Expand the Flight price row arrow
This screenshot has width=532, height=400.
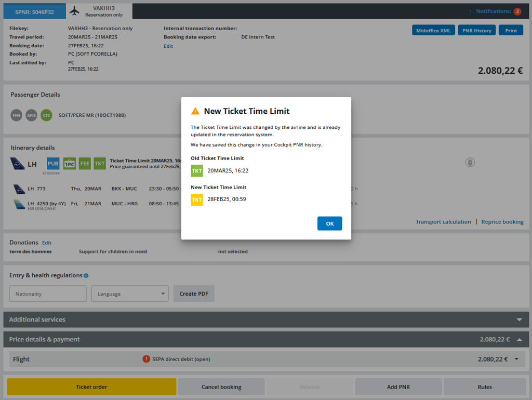pos(516,359)
